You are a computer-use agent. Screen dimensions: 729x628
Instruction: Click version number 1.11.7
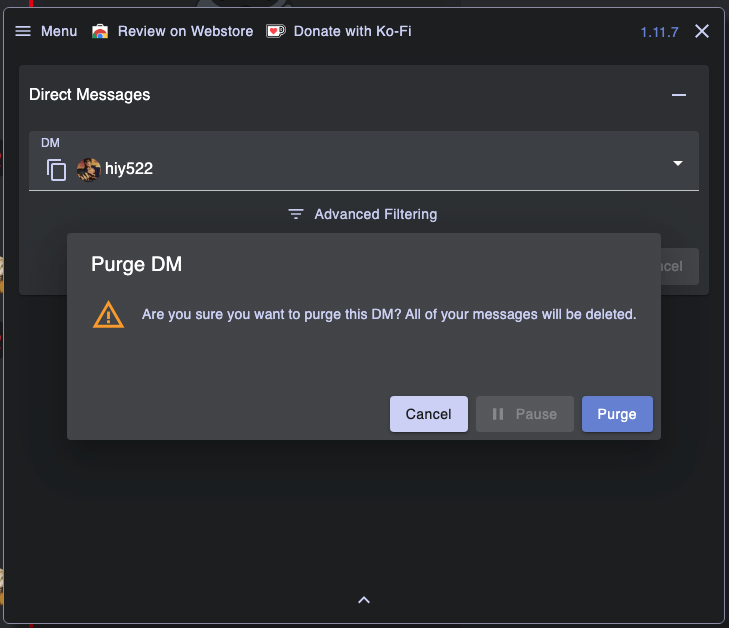coord(659,32)
